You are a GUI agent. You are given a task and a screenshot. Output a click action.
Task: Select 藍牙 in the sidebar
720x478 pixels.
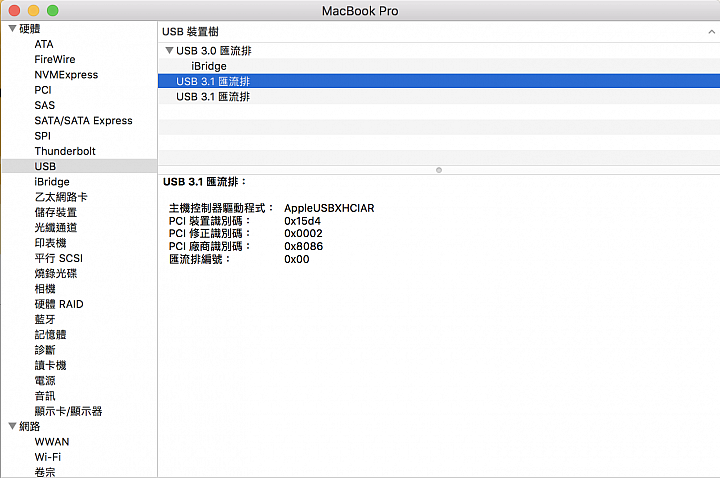pos(45,319)
